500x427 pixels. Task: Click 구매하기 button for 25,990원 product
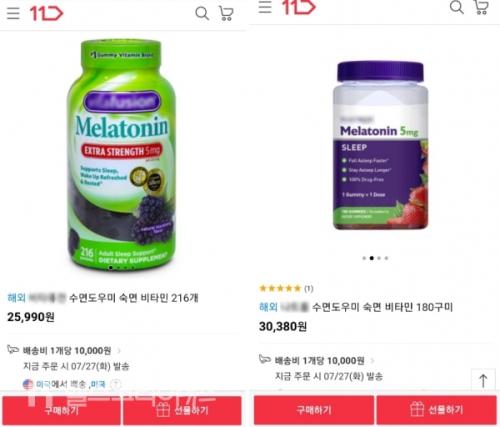[x=61, y=410]
